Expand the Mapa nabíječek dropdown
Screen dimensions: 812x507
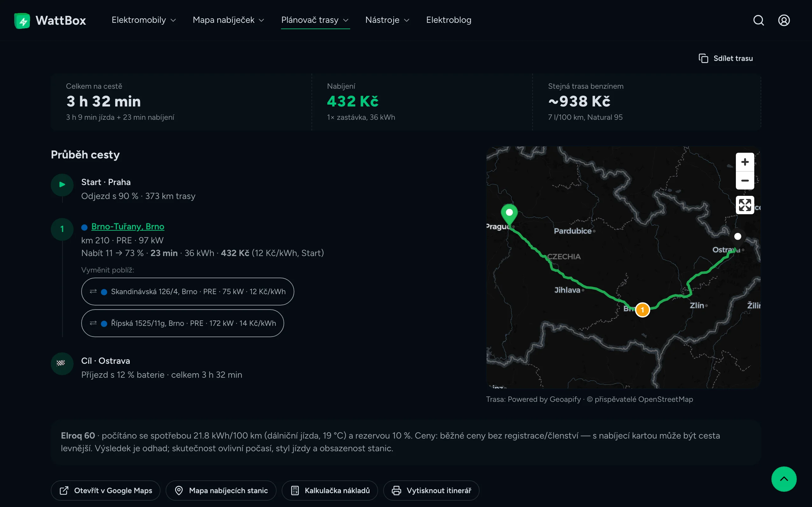[228, 20]
